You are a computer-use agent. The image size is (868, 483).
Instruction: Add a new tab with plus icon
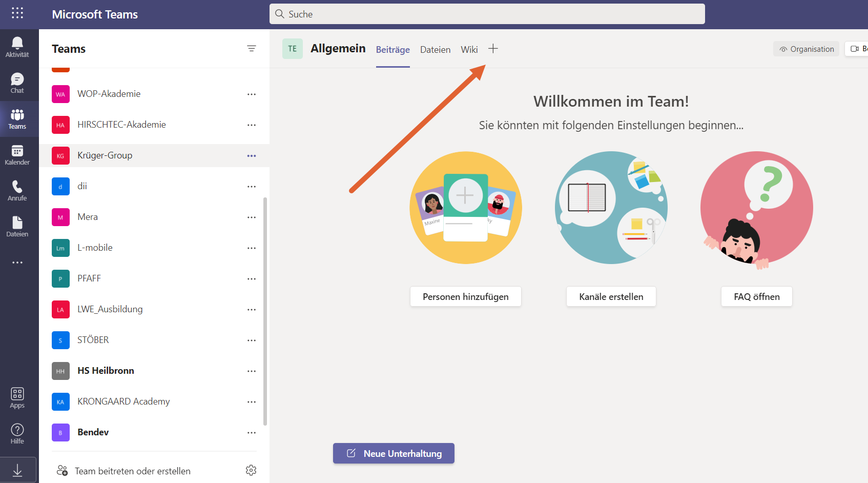493,49
